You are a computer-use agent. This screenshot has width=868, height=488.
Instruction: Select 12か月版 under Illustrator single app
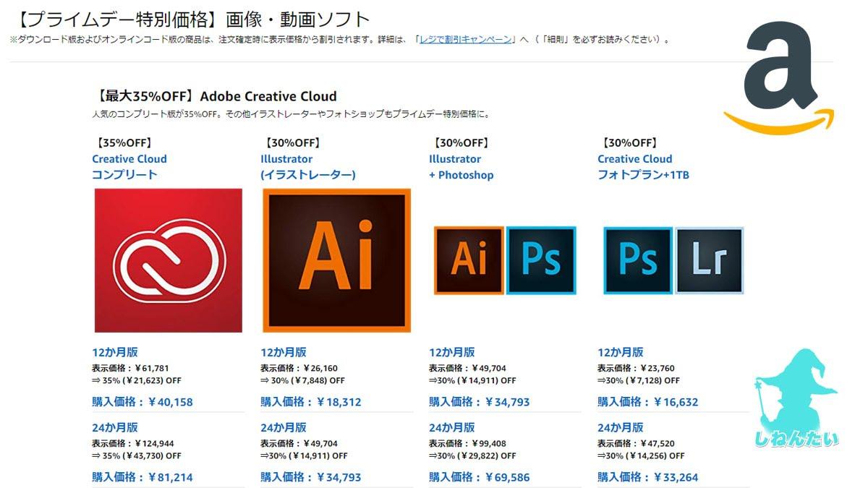283,352
